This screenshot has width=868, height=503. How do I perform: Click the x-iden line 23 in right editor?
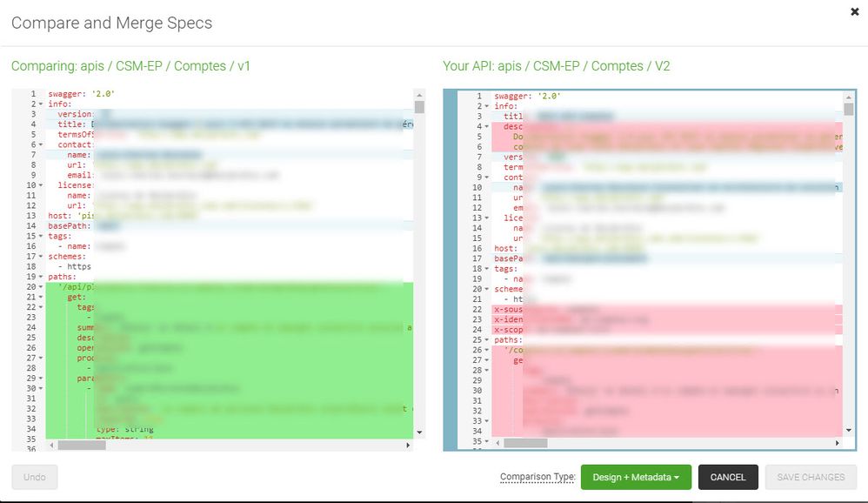click(x=668, y=319)
